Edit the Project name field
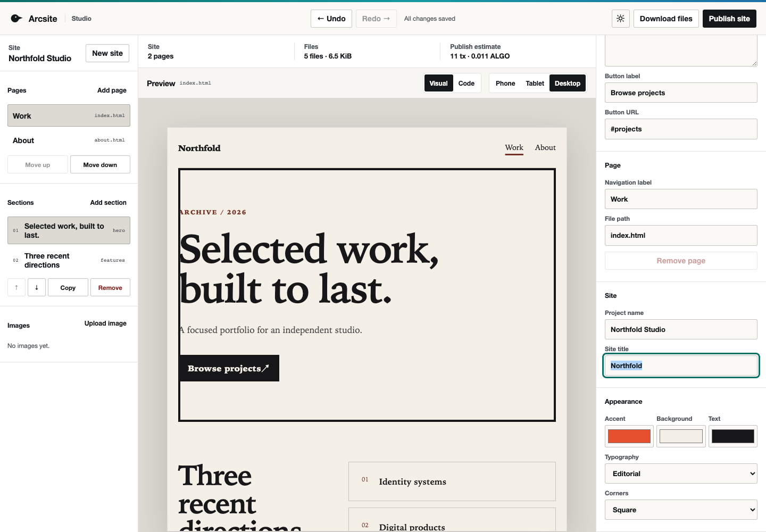This screenshot has width=766, height=532. point(681,329)
